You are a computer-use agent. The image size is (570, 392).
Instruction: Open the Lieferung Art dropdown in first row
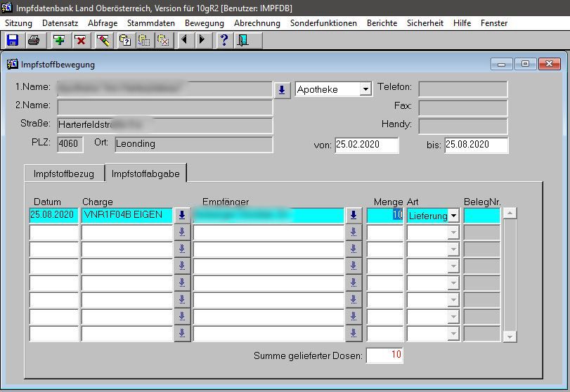click(x=453, y=216)
